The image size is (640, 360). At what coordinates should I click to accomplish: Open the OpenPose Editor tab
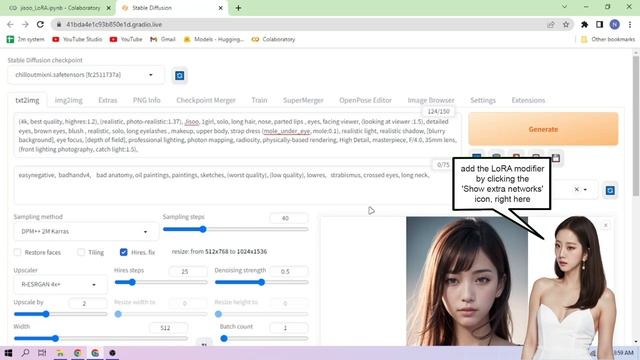pyautogui.click(x=365, y=100)
